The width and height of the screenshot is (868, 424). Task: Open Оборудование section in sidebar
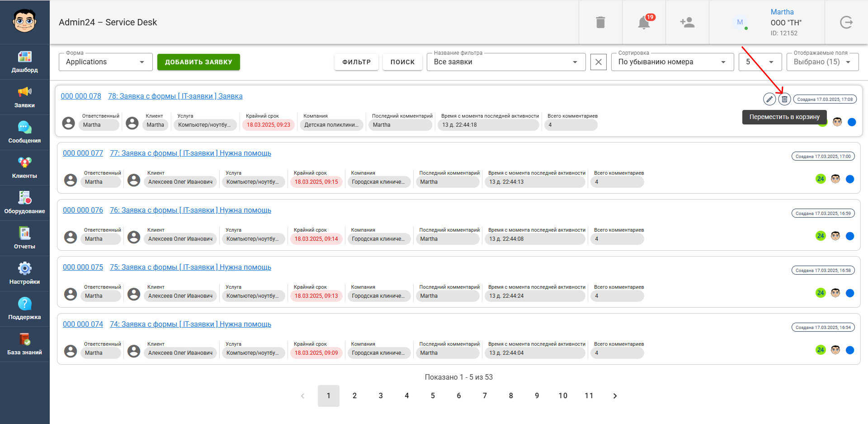[x=24, y=203]
